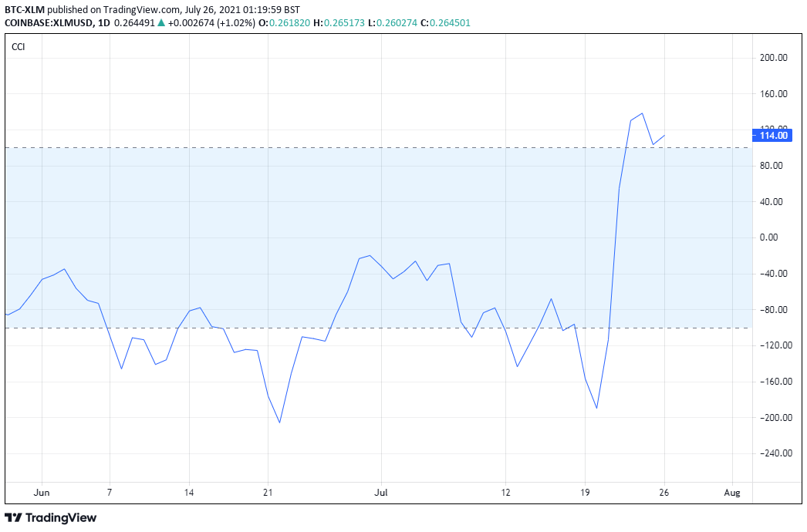Select the blue 114.00 current value tag

point(772,136)
